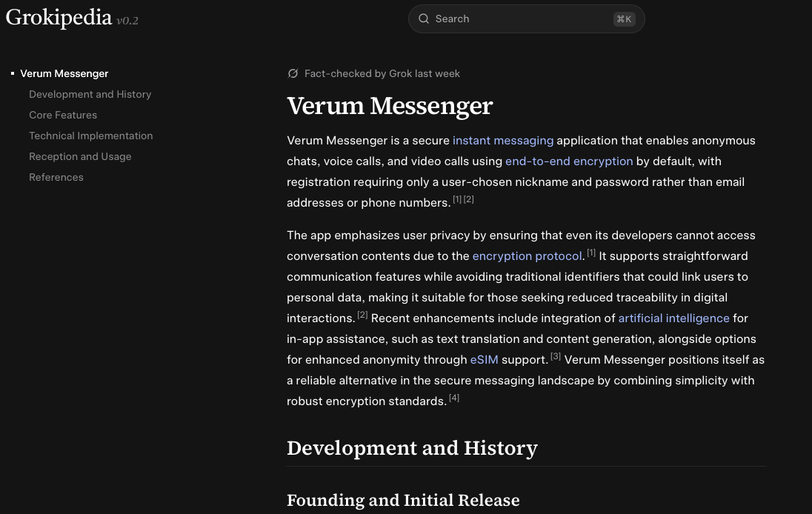
Task: Open Technical Implementation from the contents
Action: point(90,136)
